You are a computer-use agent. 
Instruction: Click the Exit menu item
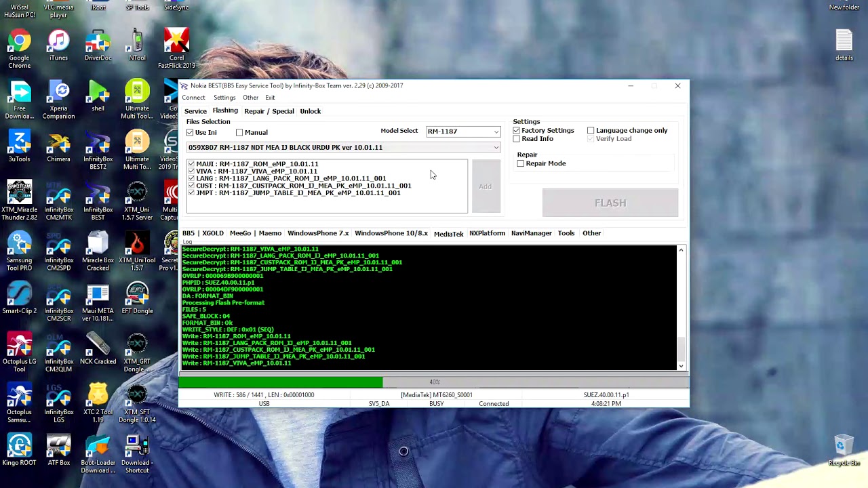[x=270, y=98]
